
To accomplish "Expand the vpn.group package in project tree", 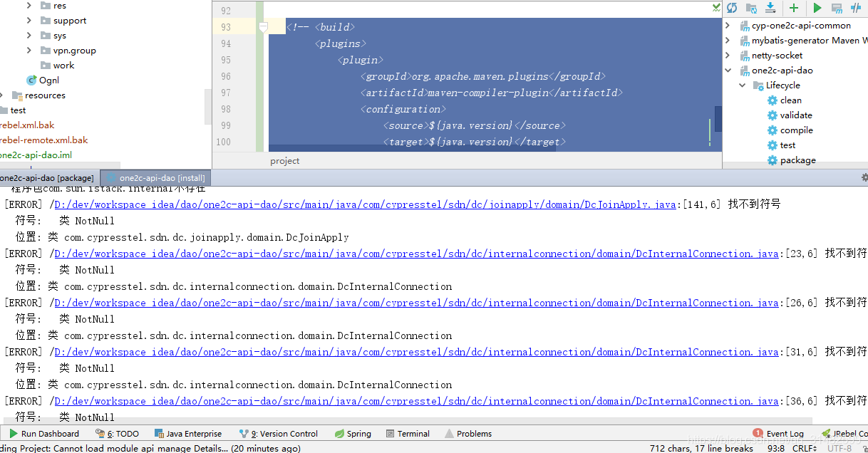I will [x=29, y=51].
